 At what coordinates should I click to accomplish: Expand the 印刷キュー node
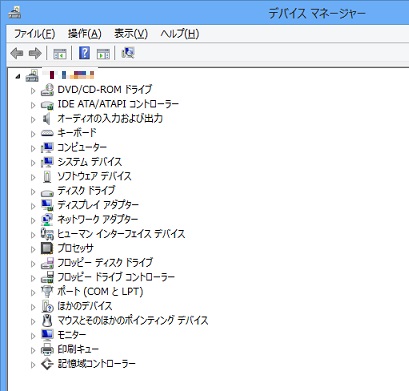33,350
